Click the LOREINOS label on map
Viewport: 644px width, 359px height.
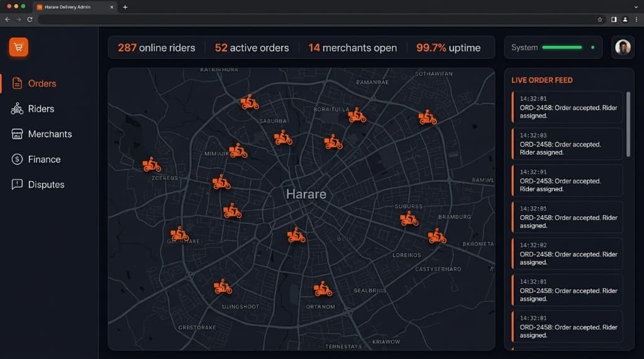[407, 255]
